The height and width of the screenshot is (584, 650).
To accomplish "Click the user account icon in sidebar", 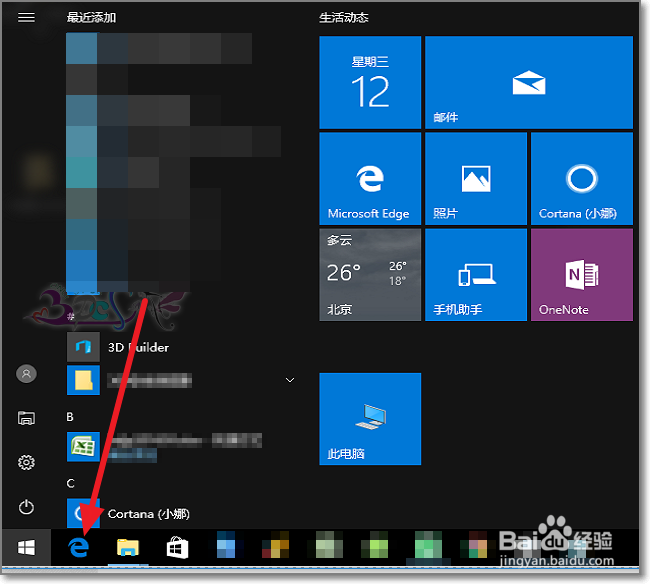I will (26, 374).
